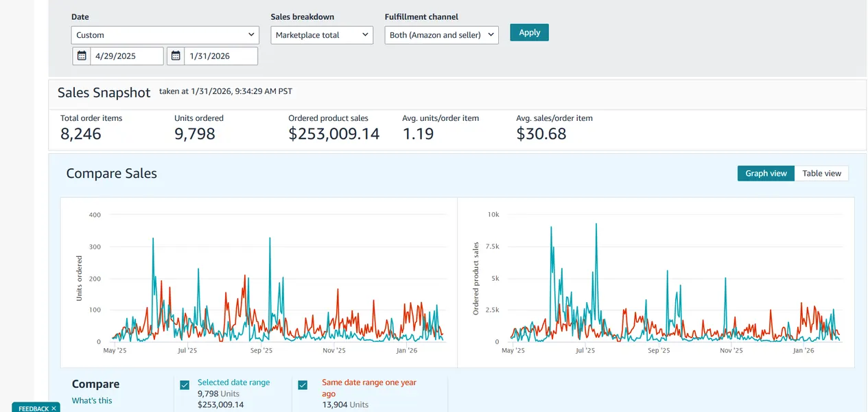Click the Ordered product sales figure in Sales Snapshot
Screen dimensions: 868x412
pos(334,134)
